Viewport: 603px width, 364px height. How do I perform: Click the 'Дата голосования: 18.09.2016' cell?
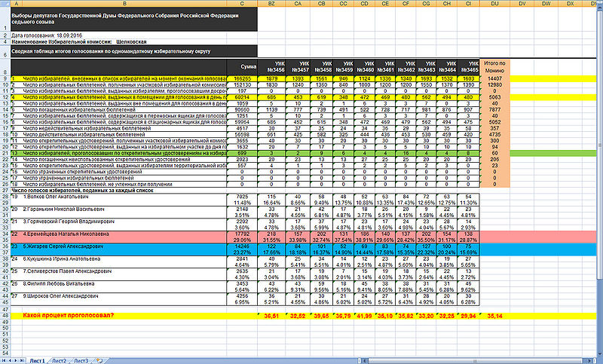click(x=47, y=35)
